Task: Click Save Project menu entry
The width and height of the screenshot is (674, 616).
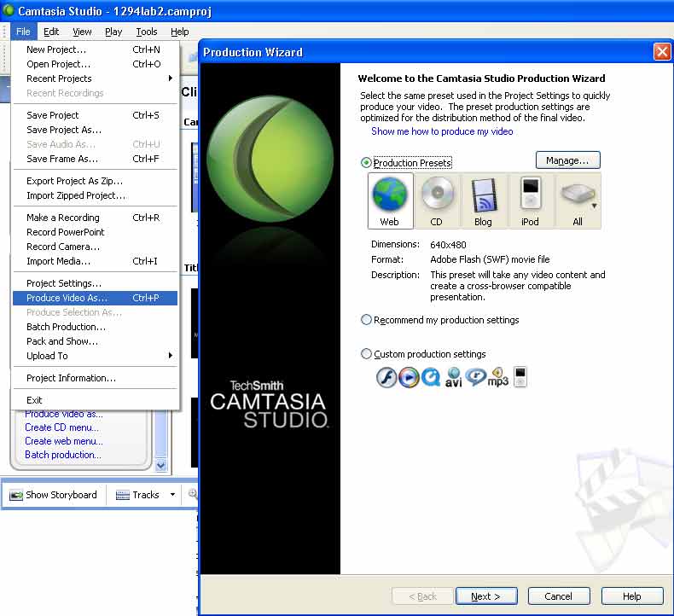Action: tap(95, 115)
